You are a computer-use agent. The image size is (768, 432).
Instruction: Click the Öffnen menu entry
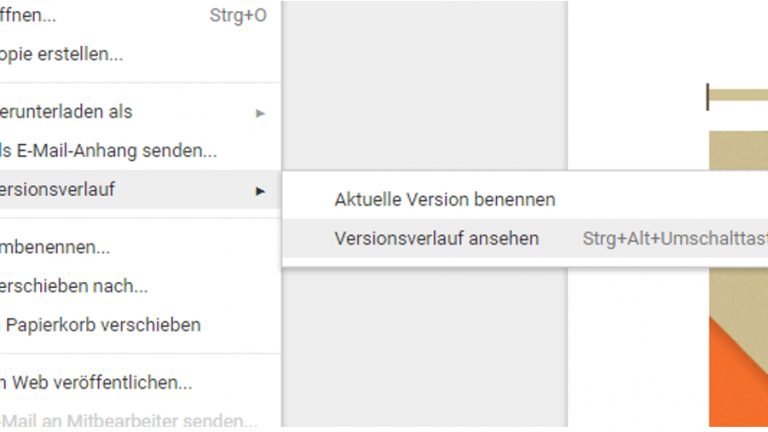point(28,16)
